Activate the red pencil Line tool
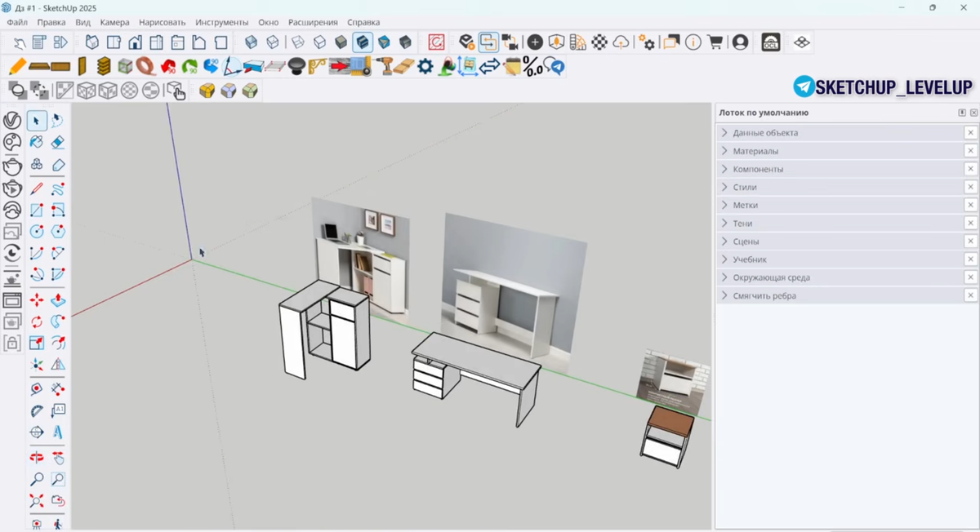The image size is (980, 532). click(x=37, y=188)
